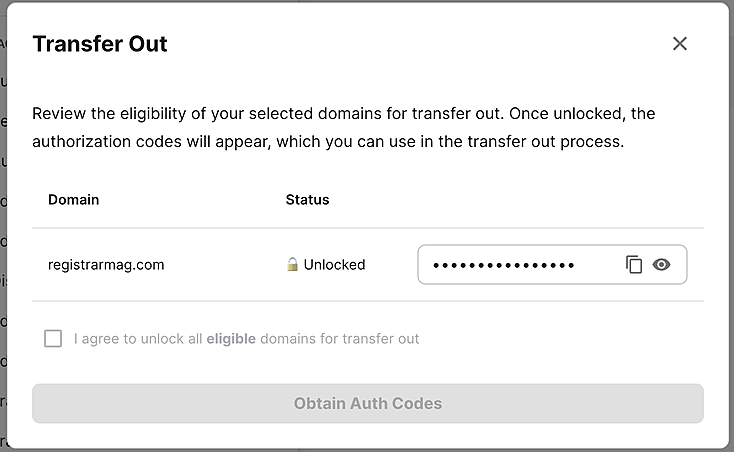The width and height of the screenshot is (734, 452).
Task: Check the agree to unlock domains checkbox
Action: pos(53,339)
